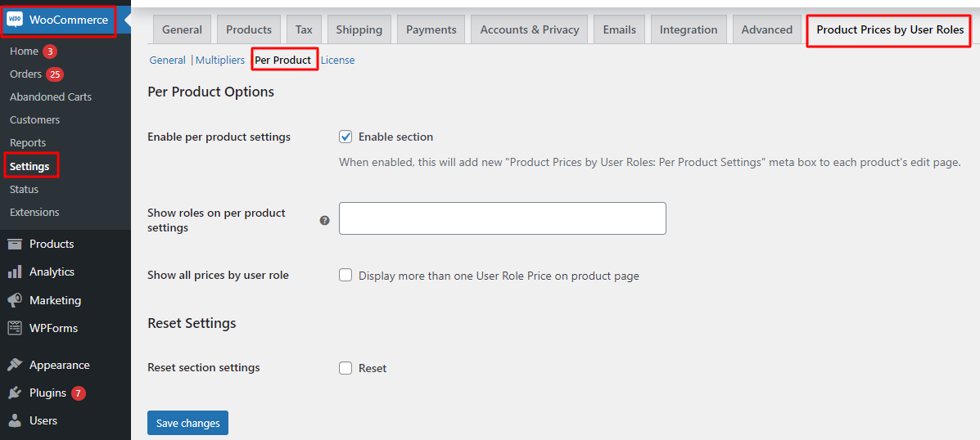Open the Emails tab
Image resolution: width=980 pixels, height=440 pixels.
coord(620,29)
